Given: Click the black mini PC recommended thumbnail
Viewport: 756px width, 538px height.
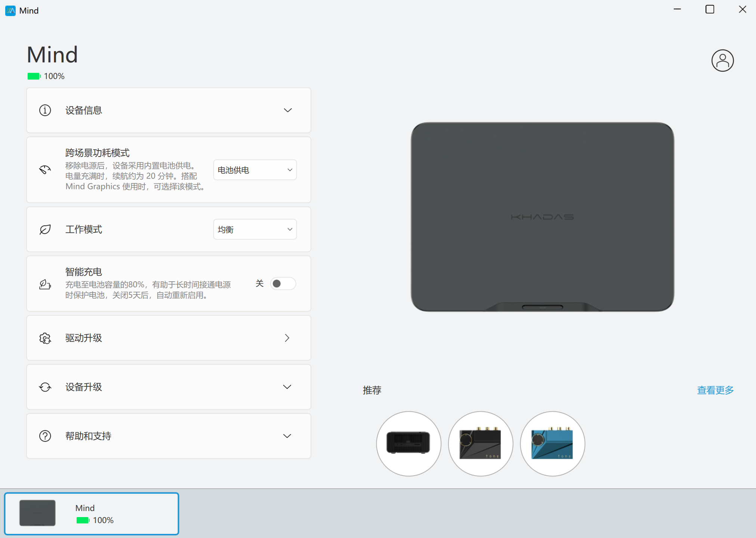Looking at the screenshot, I should pyautogui.click(x=408, y=443).
